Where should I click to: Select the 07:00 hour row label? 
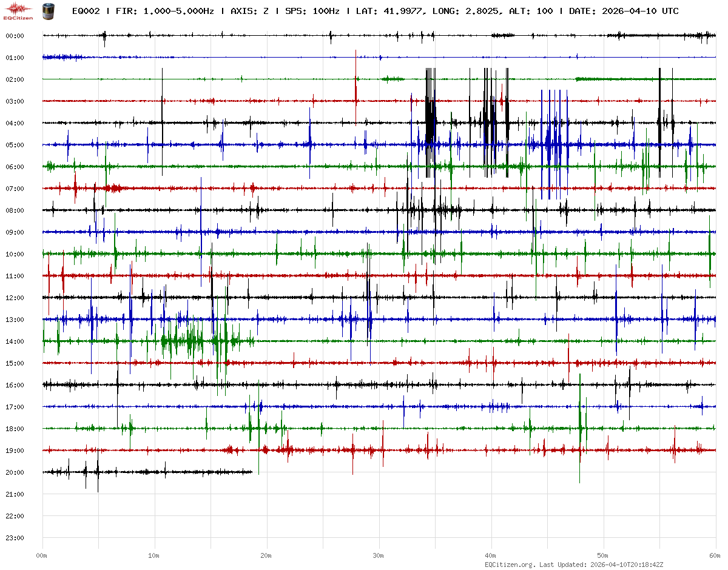tap(15, 189)
